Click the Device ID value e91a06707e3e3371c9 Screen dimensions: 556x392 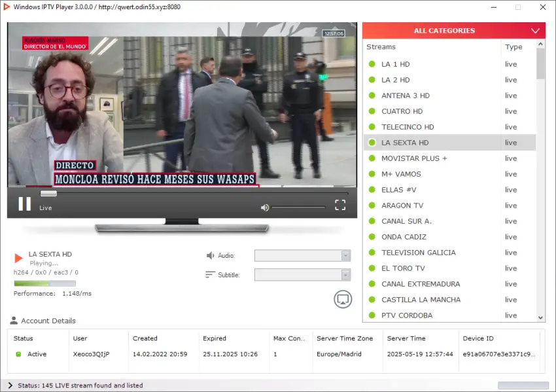pos(499,354)
